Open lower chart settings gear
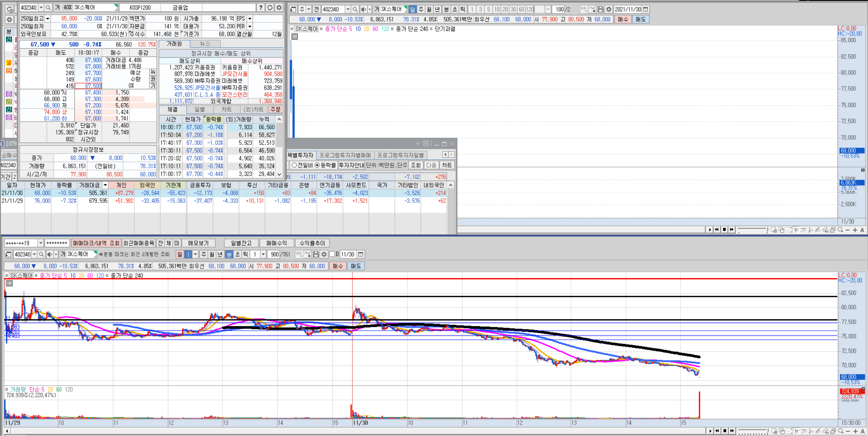868x436 pixels. pos(324,255)
